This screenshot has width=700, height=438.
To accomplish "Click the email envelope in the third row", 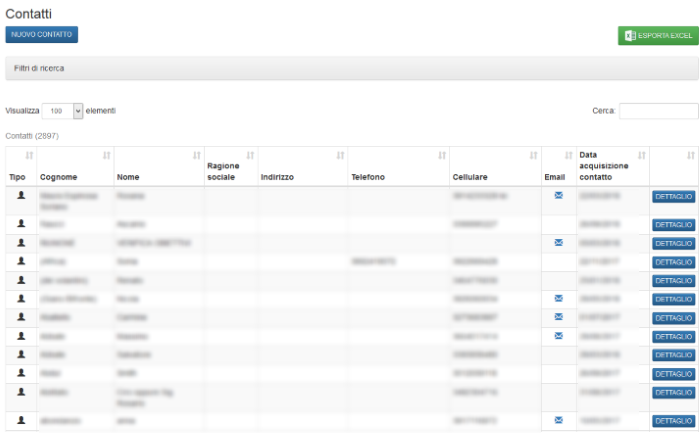I will coord(558,243).
